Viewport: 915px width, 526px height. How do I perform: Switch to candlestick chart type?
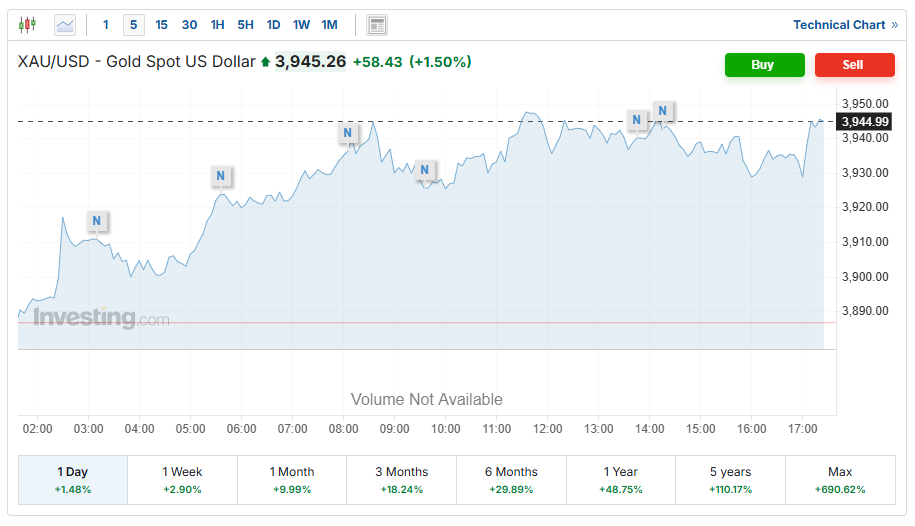click(x=27, y=25)
